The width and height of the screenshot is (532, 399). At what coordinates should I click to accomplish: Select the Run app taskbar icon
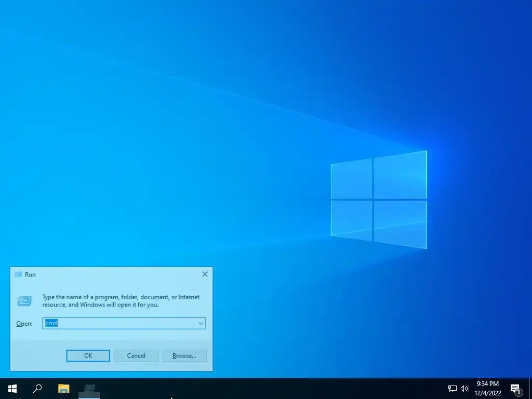tap(89, 389)
